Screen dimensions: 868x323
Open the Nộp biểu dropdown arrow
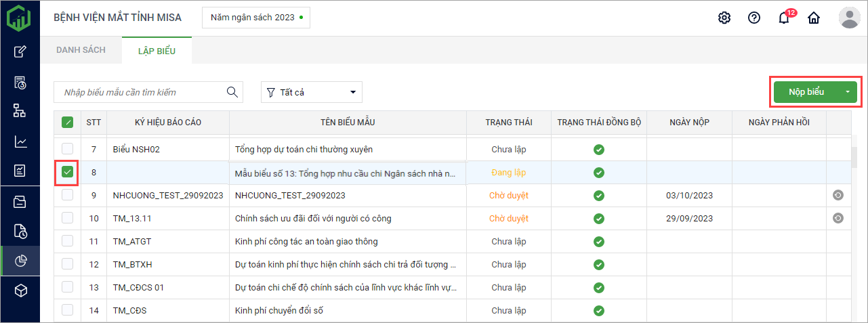click(x=847, y=92)
